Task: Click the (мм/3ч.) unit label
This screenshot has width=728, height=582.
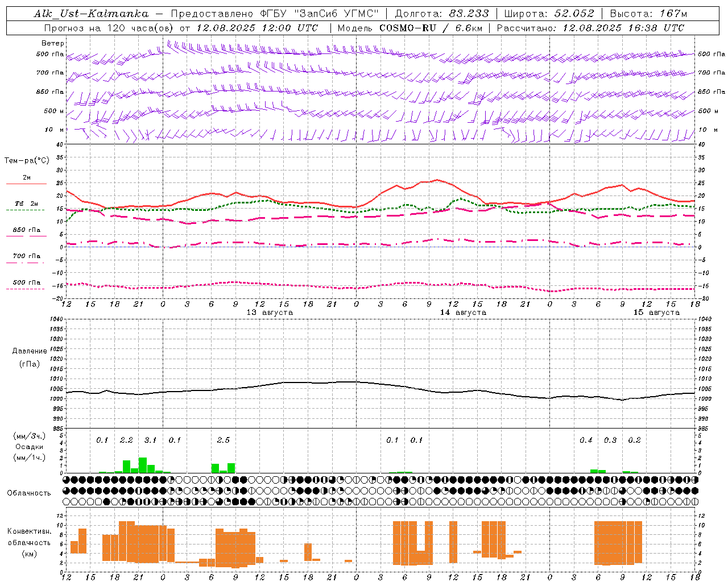Action: click(x=30, y=436)
